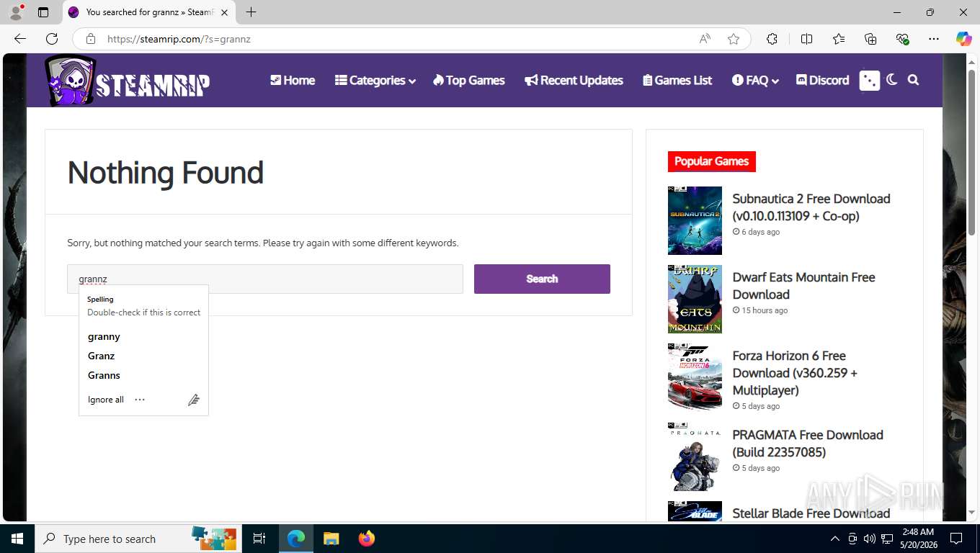Click the taskbar search box
The width and height of the screenshot is (980, 553).
(138, 539)
